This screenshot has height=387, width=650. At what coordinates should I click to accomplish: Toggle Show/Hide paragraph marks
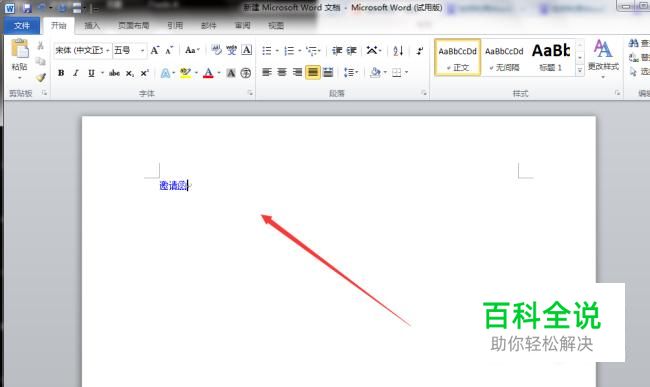click(420, 51)
